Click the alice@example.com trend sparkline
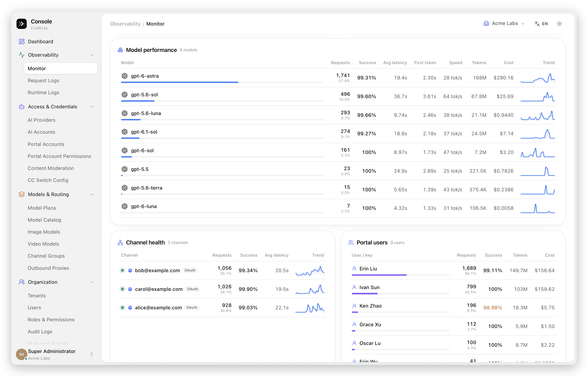Viewport: 588px width, 376px height. point(310,308)
